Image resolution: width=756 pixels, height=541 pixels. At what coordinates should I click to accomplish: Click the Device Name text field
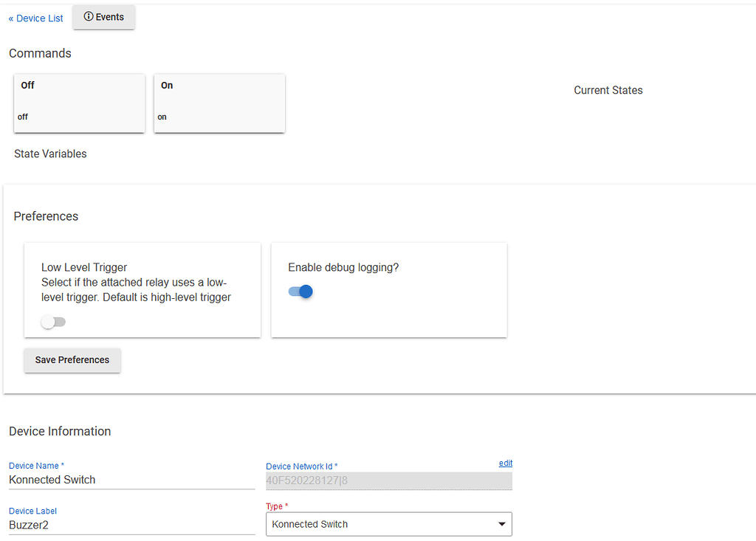tap(131, 480)
